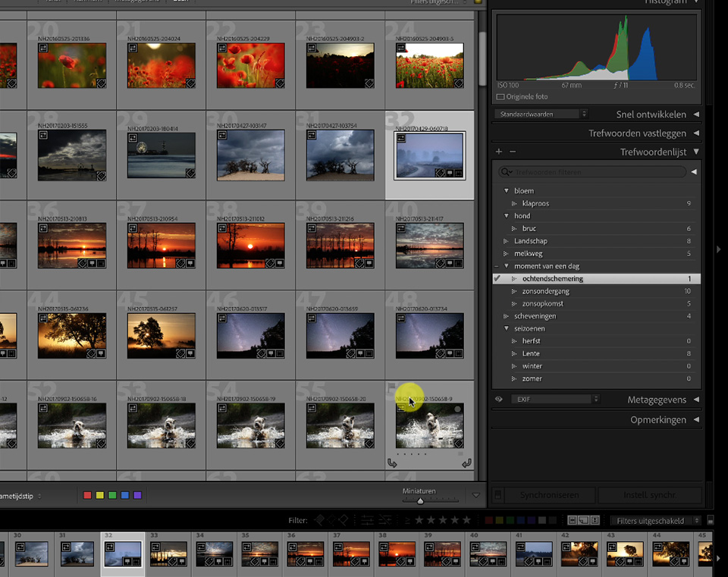Filter by edited photos icon

pyautogui.click(x=367, y=520)
